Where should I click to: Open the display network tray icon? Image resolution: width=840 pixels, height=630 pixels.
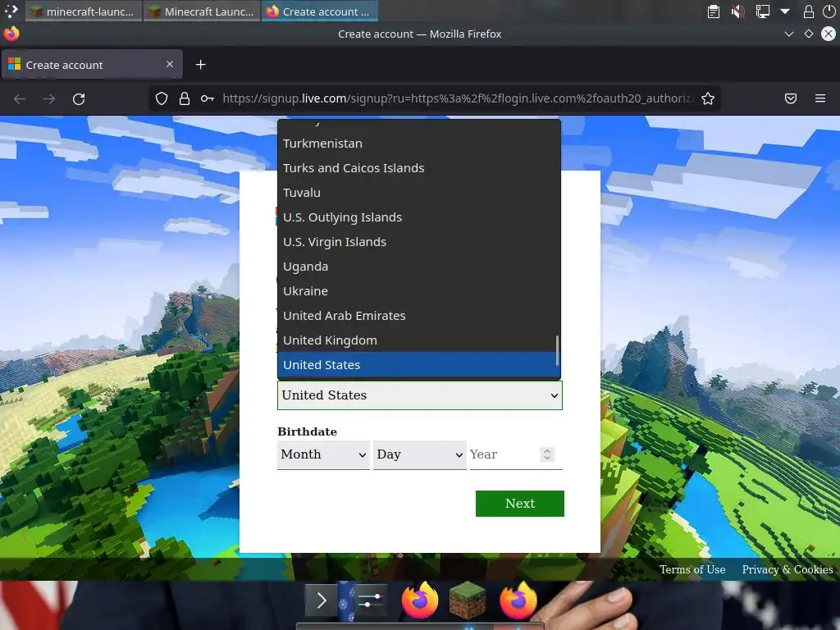[x=762, y=11]
